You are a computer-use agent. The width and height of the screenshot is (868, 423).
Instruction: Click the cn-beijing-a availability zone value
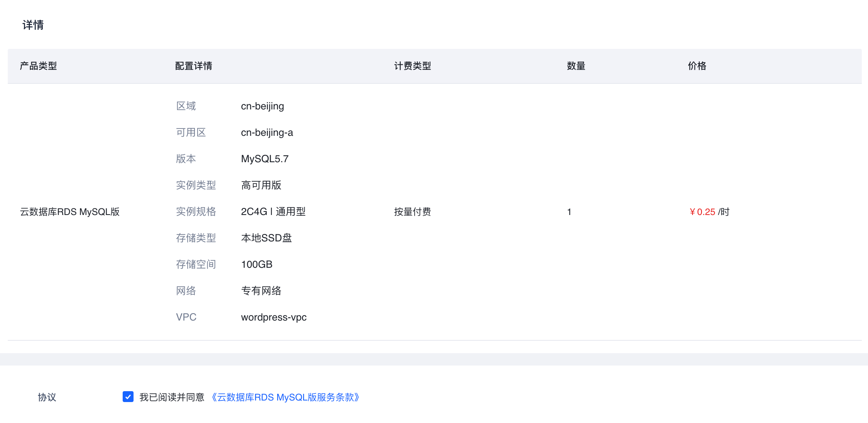tap(267, 133)
